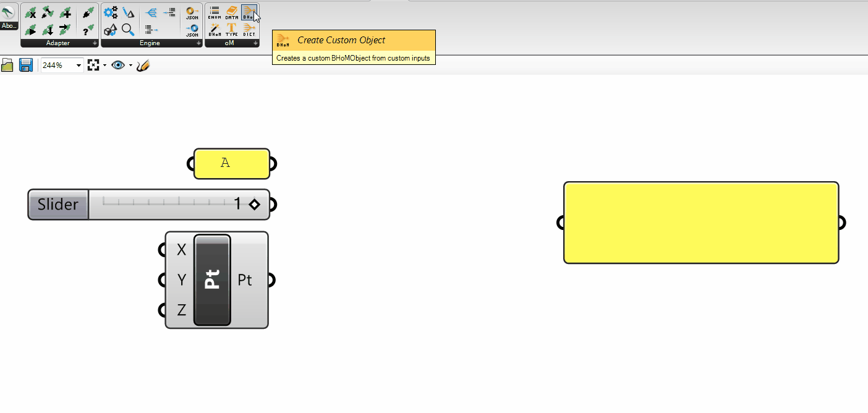
Task: Click the Pt component center bar
Action: [x=212, y=280]
